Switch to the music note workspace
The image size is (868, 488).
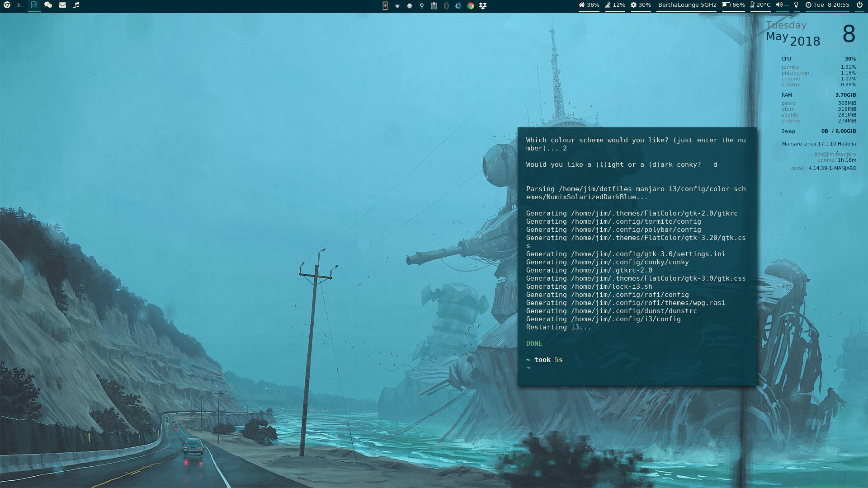76,5
